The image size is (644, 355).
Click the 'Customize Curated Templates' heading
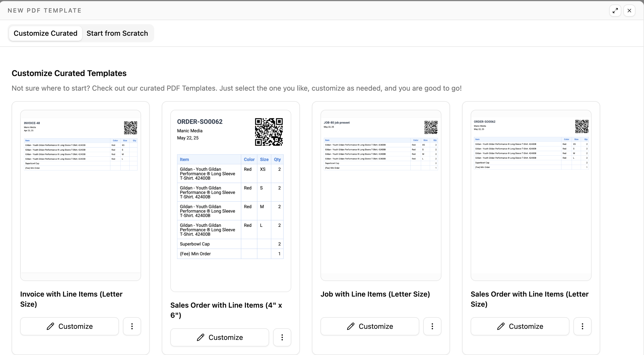[x=69, y=73]
